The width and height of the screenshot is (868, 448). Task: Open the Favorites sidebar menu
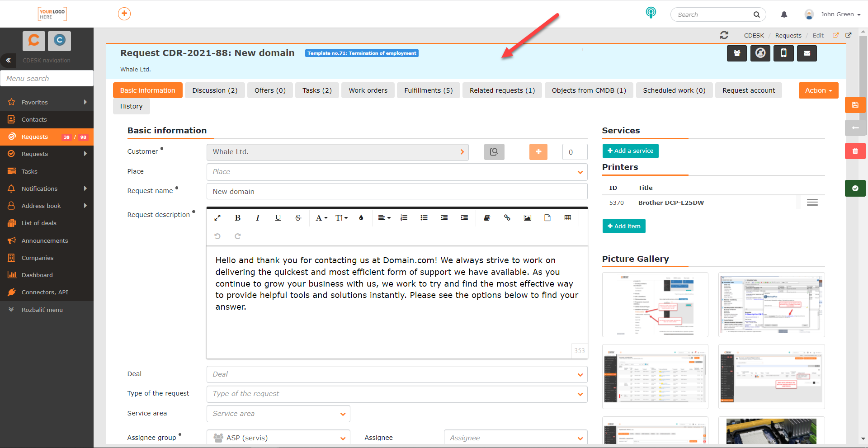(47, 102)
